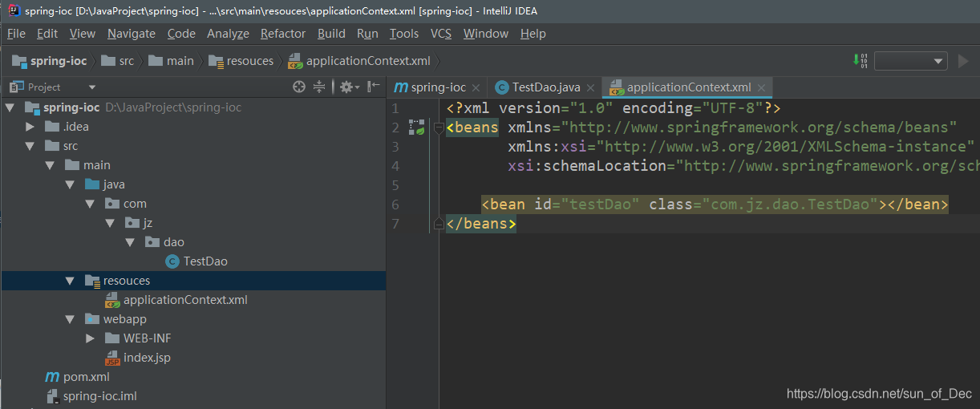This screenshot has height=409, width=980.
Task: Close the TestDao.java editor tab
Action: [590, 88]
